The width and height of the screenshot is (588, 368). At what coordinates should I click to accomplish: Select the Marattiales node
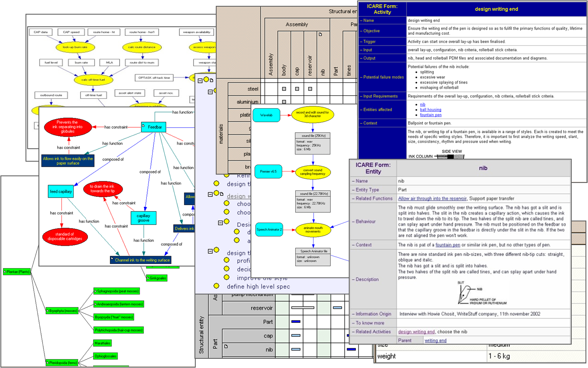pos(102,343)
